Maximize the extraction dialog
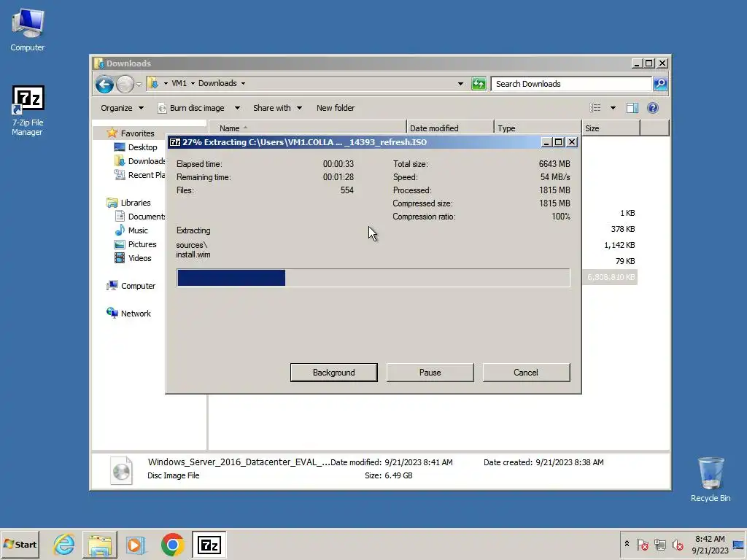Viewport: 747px width, 560px height. (558, 142)
